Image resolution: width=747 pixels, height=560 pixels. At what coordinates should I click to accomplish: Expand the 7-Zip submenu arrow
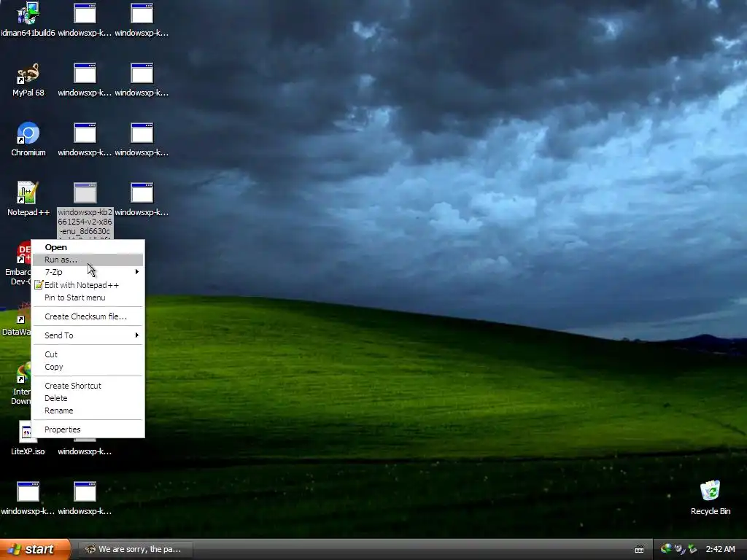pyautogui.click(x=136, y=272)
